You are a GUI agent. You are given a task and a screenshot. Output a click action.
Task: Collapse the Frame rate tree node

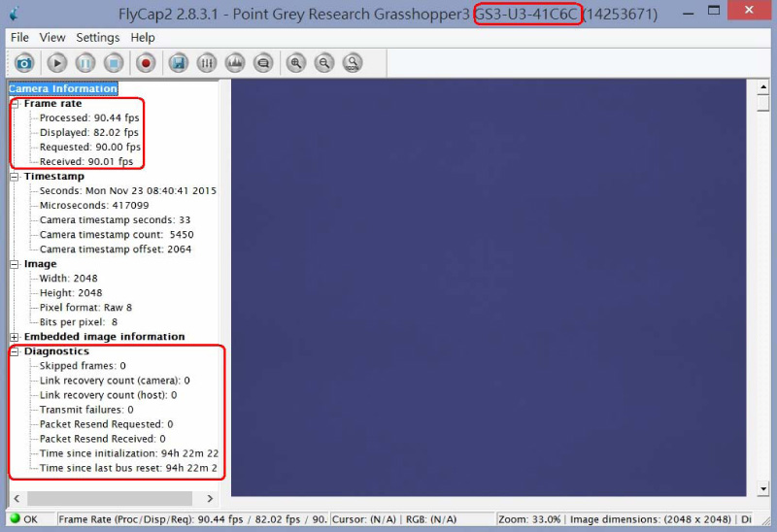coord(16,104)
